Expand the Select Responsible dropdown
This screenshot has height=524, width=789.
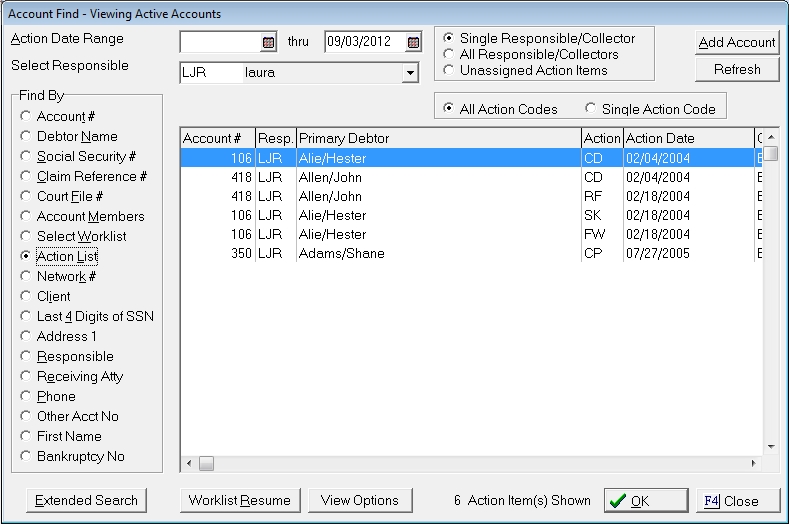click(x=409, y=73)
